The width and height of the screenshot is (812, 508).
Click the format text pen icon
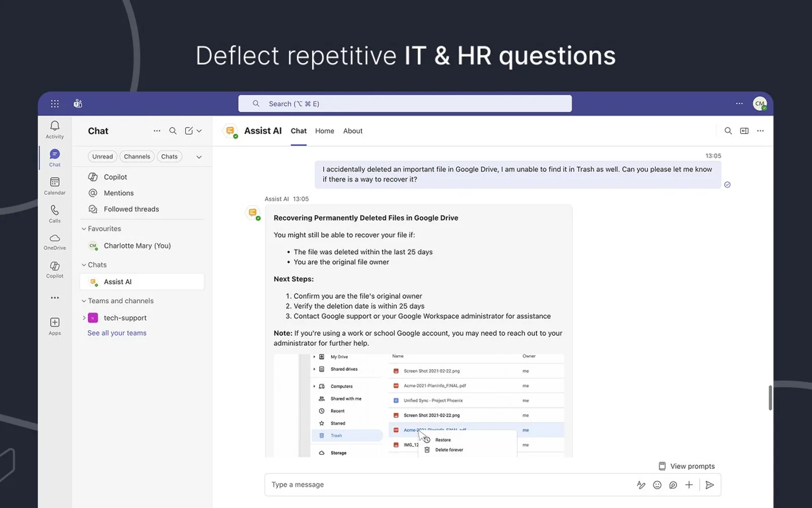[641, 485]
